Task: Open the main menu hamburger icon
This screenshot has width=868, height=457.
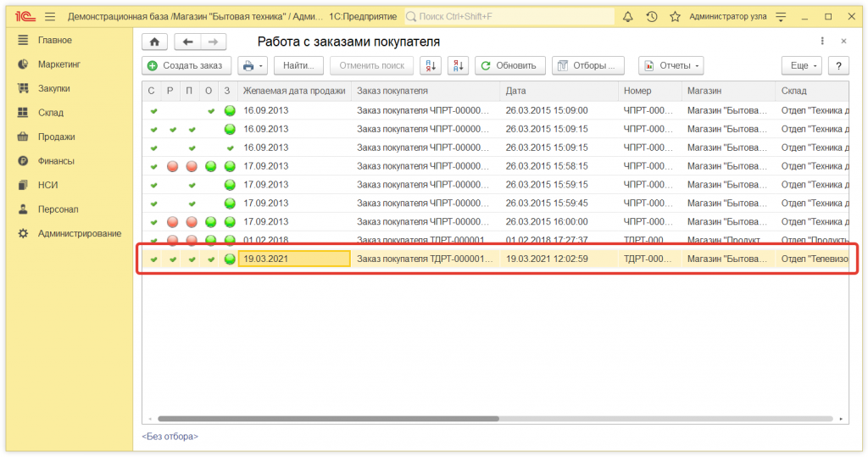Action: click(50, 17)
